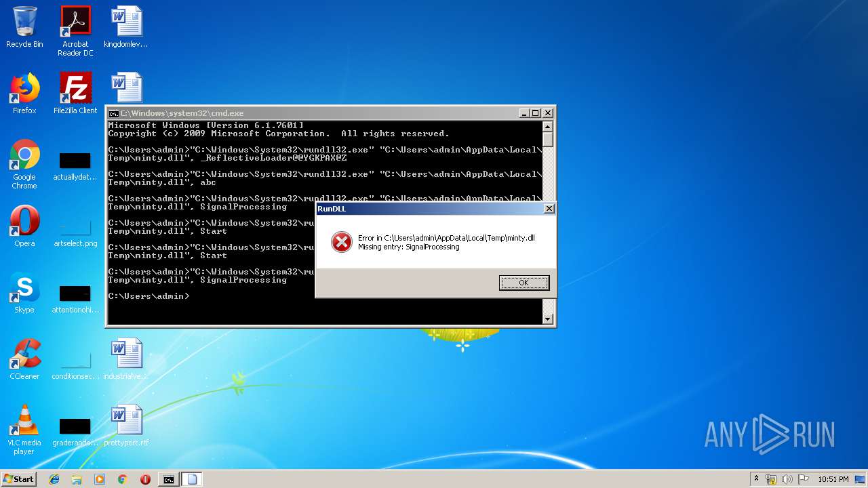
Task: Click the cmd vertical scrollbar thumb
Action: (548, 140)
